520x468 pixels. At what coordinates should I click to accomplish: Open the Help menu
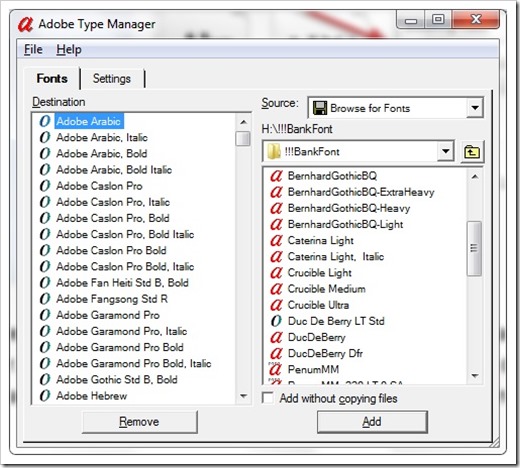69,50
